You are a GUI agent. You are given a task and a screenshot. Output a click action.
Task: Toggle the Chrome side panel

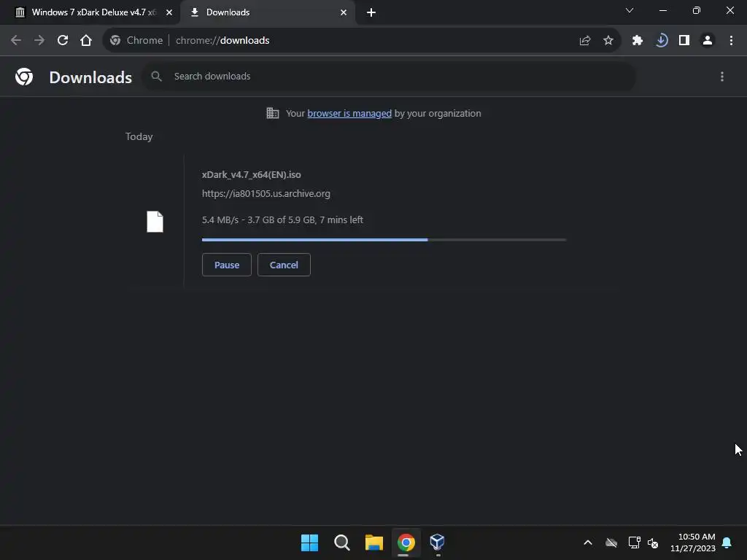[x=684, y=41]
